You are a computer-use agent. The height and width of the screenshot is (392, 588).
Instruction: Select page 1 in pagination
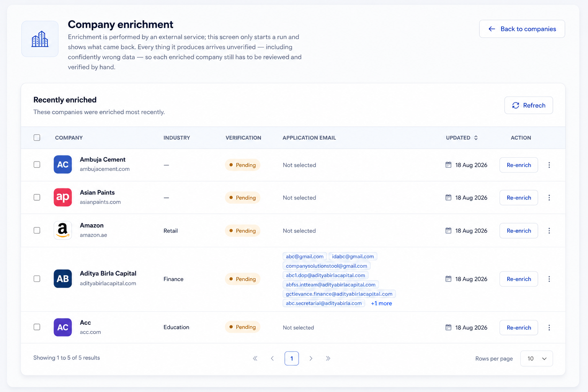tap(292, 358)
